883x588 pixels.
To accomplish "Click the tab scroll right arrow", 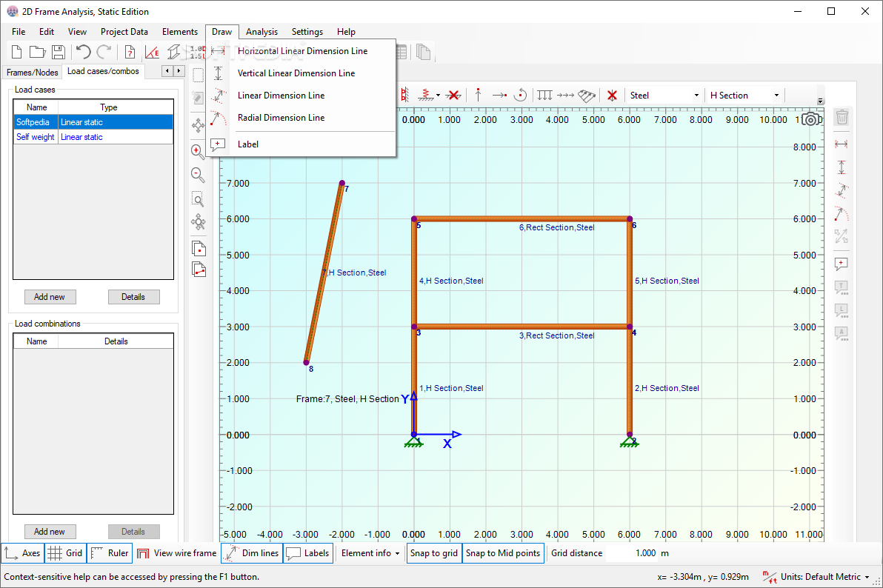I will tap(179, 71).
